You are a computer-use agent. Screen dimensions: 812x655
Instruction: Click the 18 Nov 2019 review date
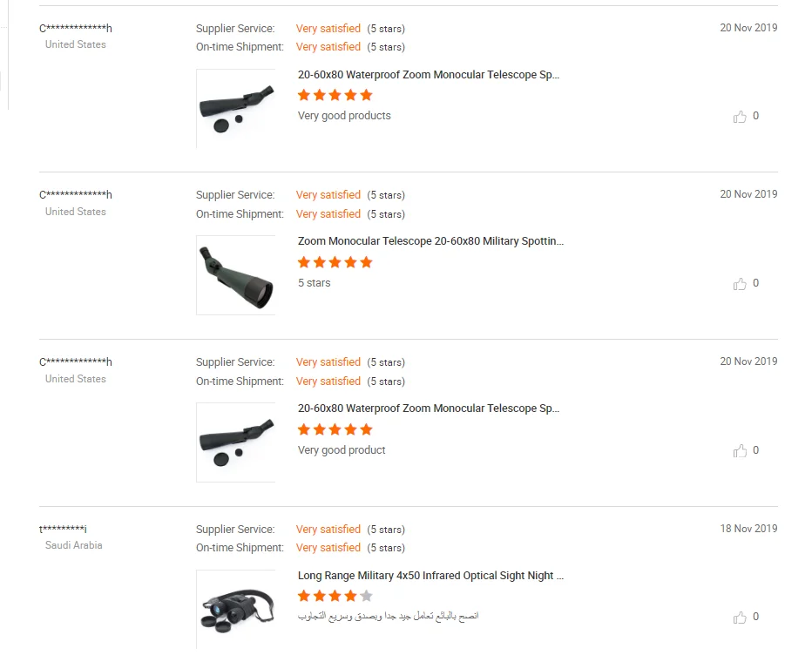748,529
